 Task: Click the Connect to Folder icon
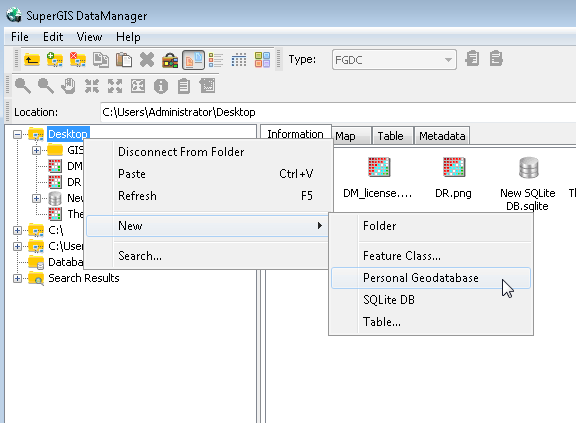pos(55,59)
